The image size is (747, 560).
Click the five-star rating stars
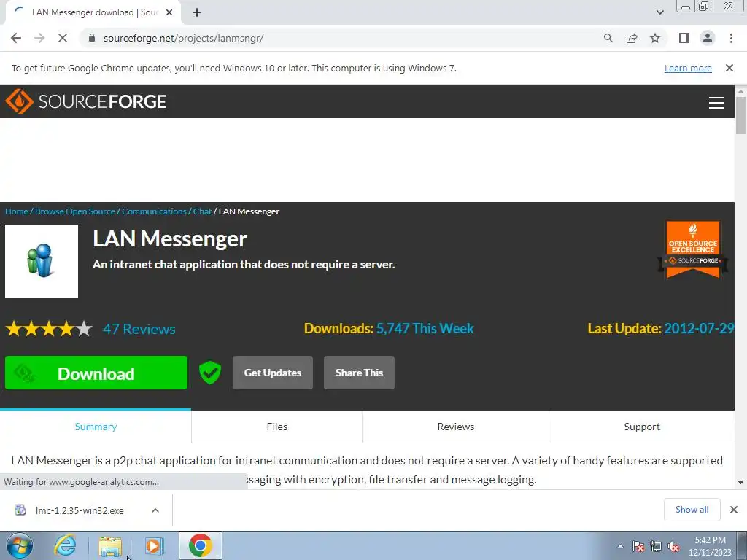(x=49, y=329)
